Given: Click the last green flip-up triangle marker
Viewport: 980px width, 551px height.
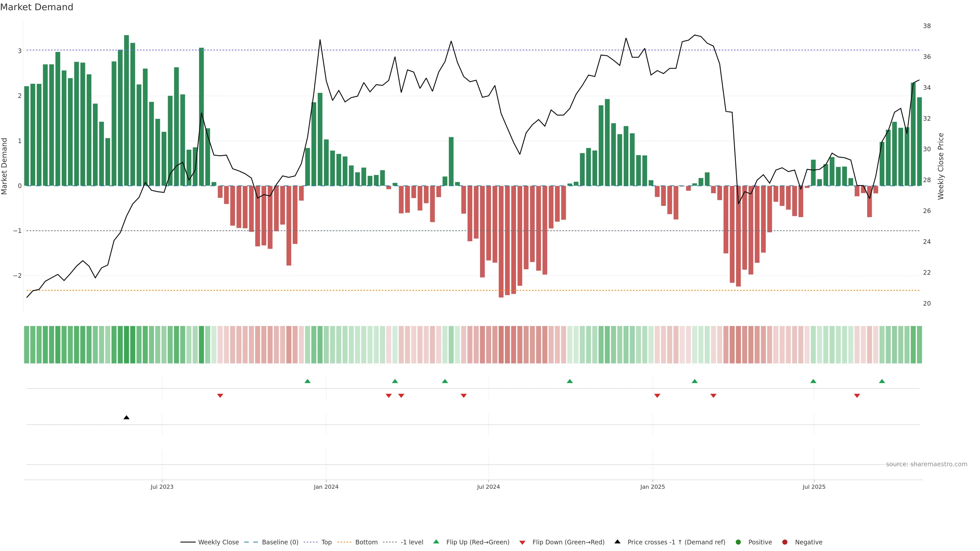Looking at the screenshot, I should [x=882, y=381].
